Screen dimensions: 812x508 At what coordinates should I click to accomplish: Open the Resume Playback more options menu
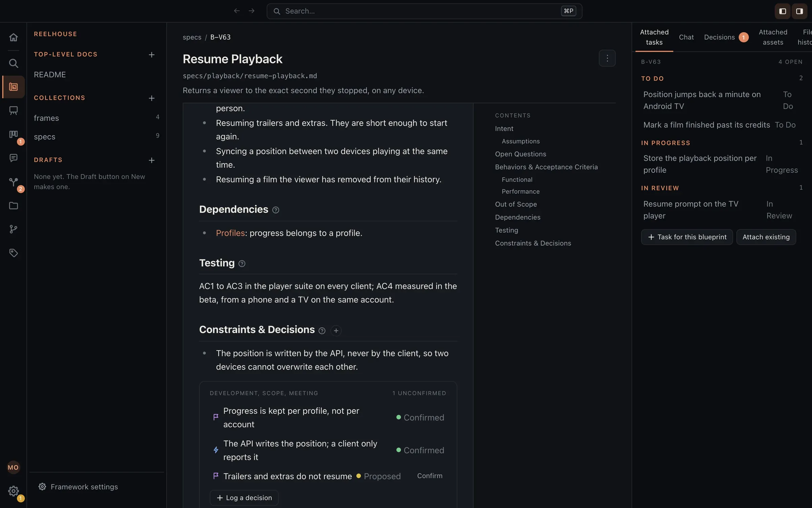click(607, 58)
